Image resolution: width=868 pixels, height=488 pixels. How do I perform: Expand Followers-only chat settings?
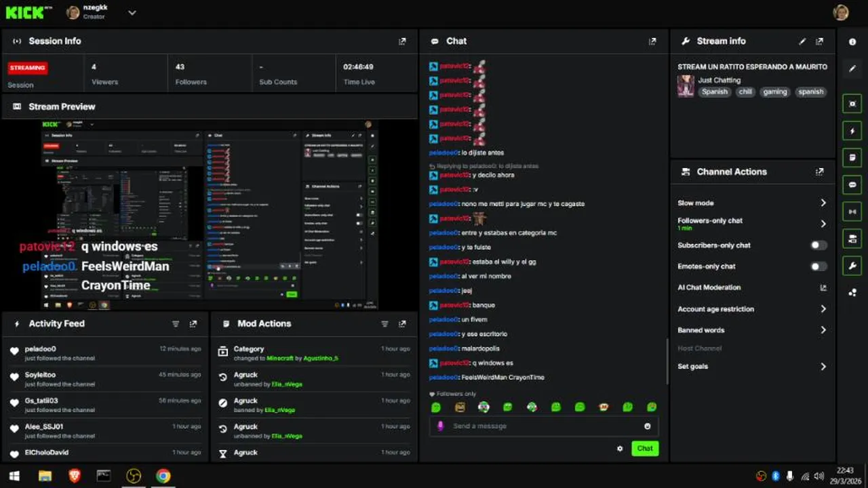(823, 224)
